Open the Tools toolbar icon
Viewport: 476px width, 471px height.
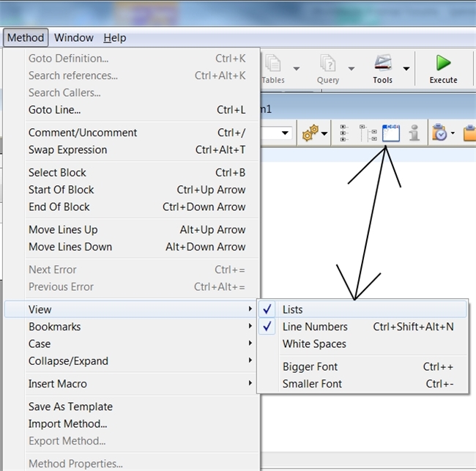382,64
